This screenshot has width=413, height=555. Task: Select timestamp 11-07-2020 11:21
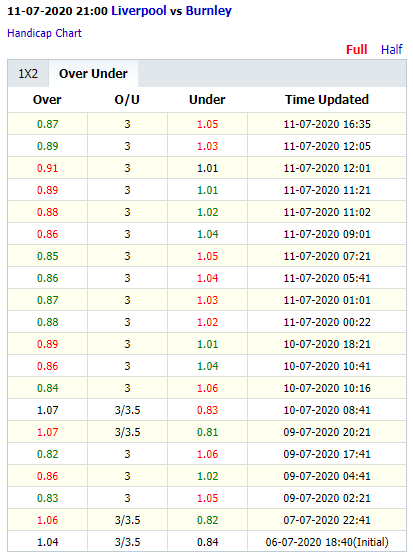pos(327,190)
